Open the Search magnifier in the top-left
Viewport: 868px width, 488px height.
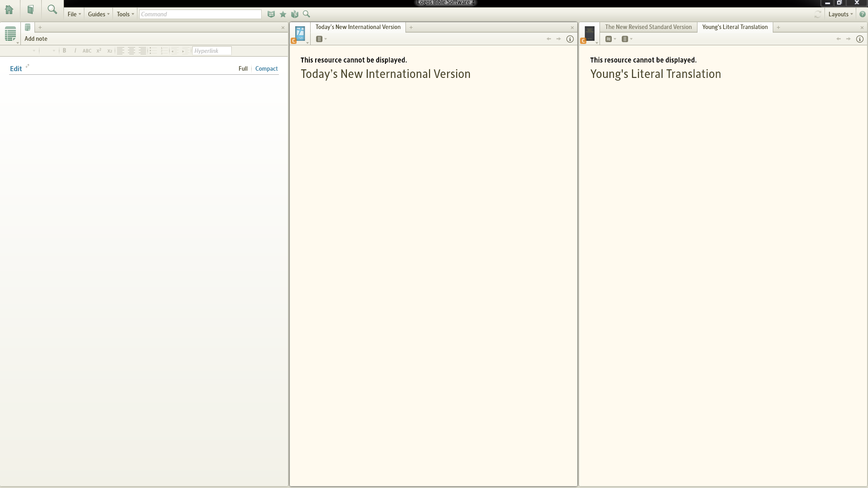pyautogui.click(x=52, y=10)
